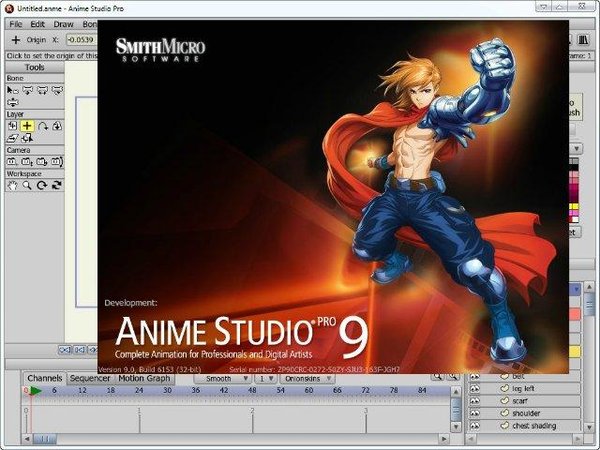Switch to the Motion Graph tab
The width and height of the screenshot is (600, 450).
pyautogui.click(x=144, y=378)
